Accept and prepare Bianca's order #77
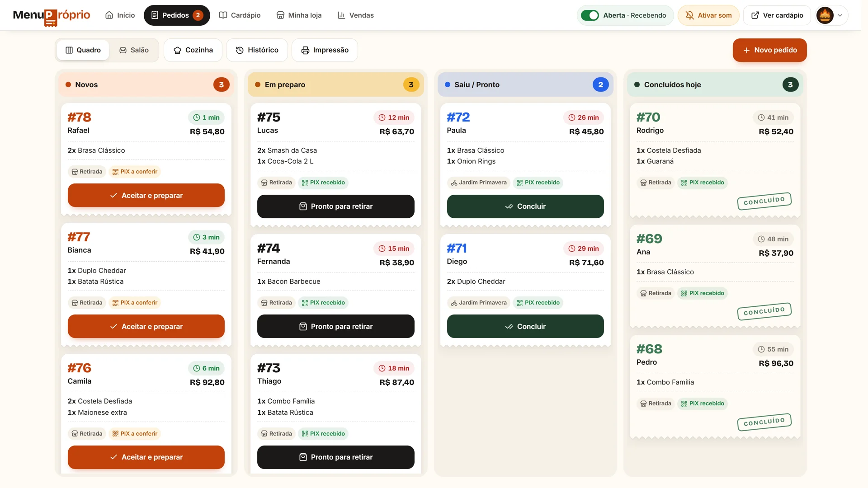 point(146,326)
